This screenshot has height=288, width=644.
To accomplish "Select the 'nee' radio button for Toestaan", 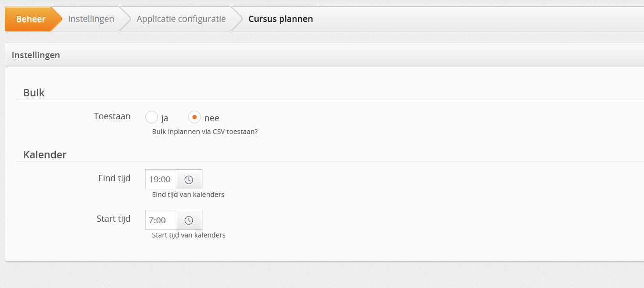I will 194,117.
